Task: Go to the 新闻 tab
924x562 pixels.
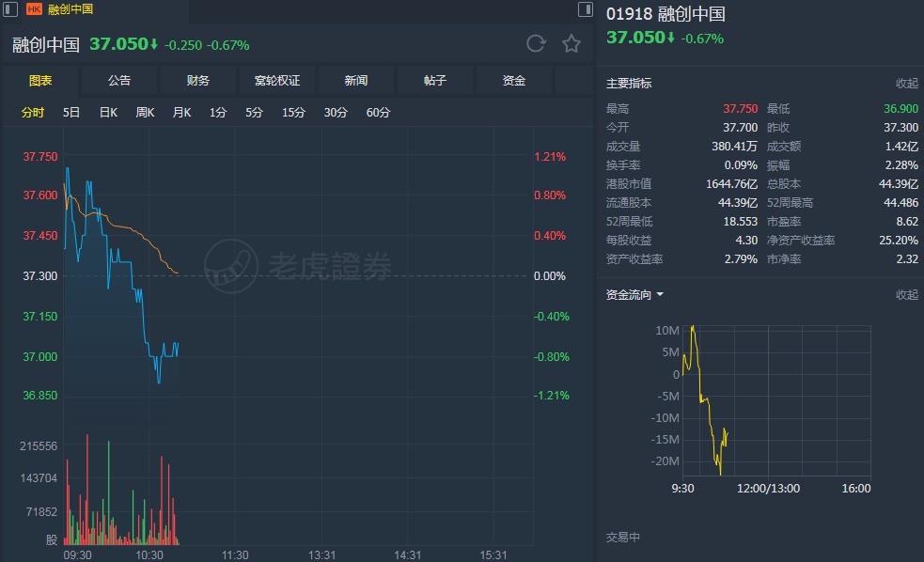Action: pos(356,81)
